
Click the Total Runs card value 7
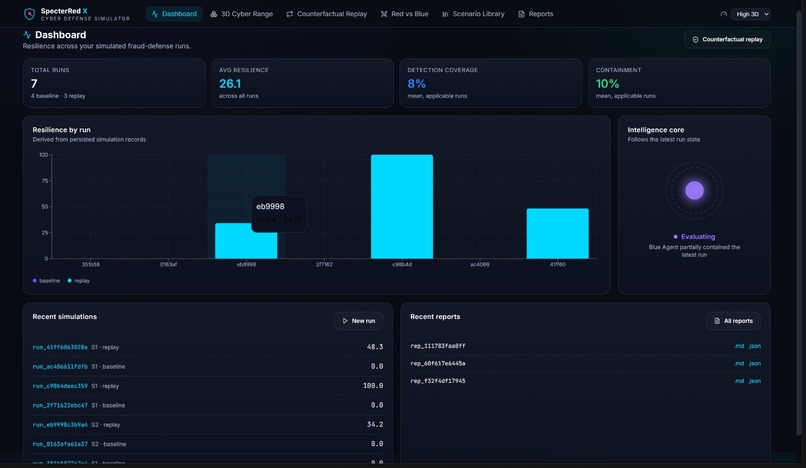point(34,83)
